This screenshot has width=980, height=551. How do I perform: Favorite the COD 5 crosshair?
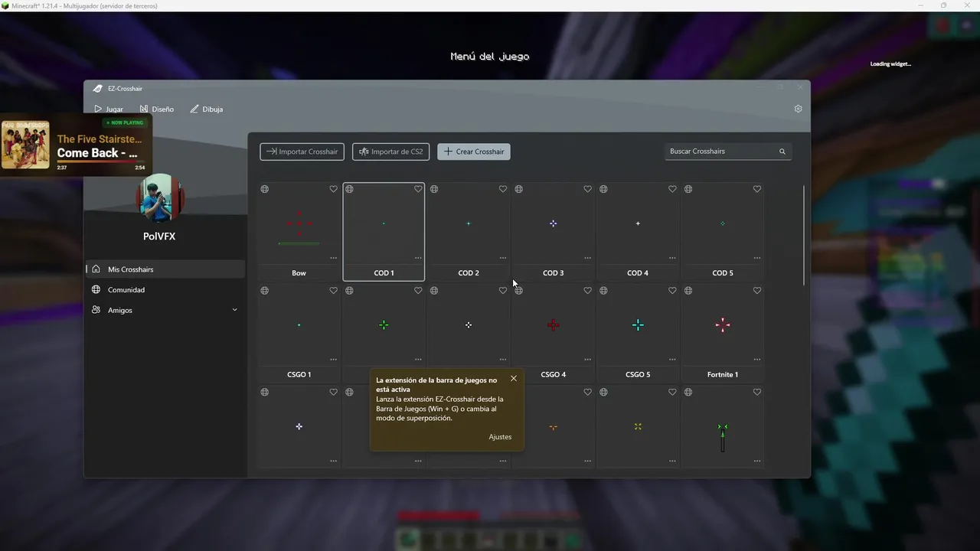[x=757, y=189]
